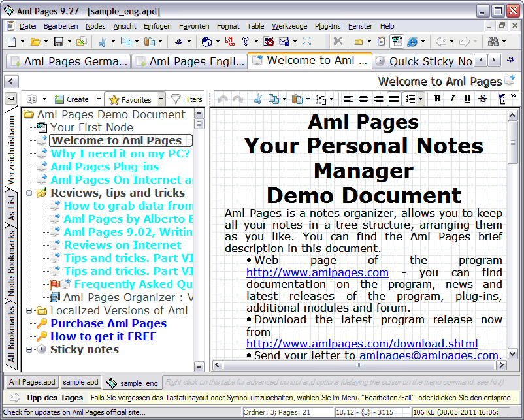Open the dropdown arrow beside Internet Explorer icon
This screenshot has height=420, width=524.
(x=423, y=42)
